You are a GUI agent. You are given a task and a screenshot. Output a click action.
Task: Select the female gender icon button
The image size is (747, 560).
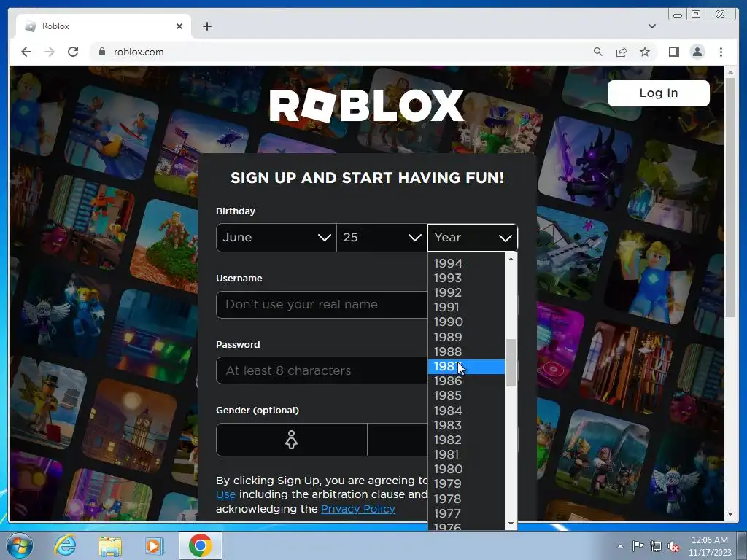(x=292, y=440)
